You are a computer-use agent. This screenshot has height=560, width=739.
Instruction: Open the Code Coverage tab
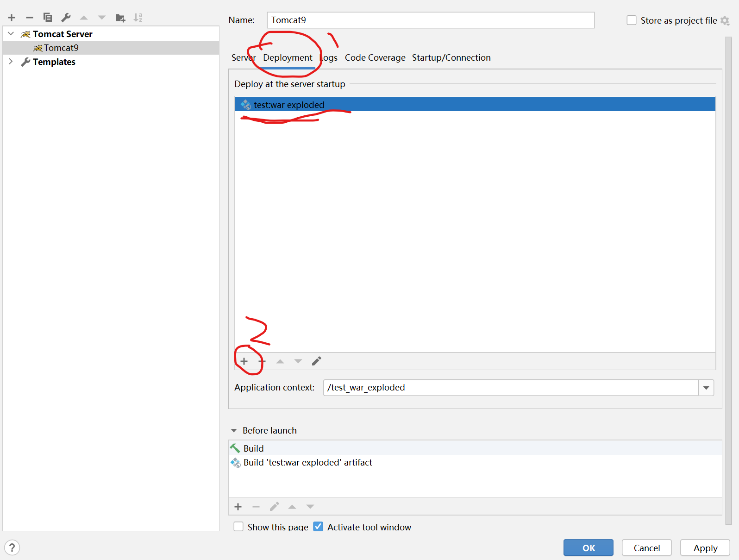375,57
